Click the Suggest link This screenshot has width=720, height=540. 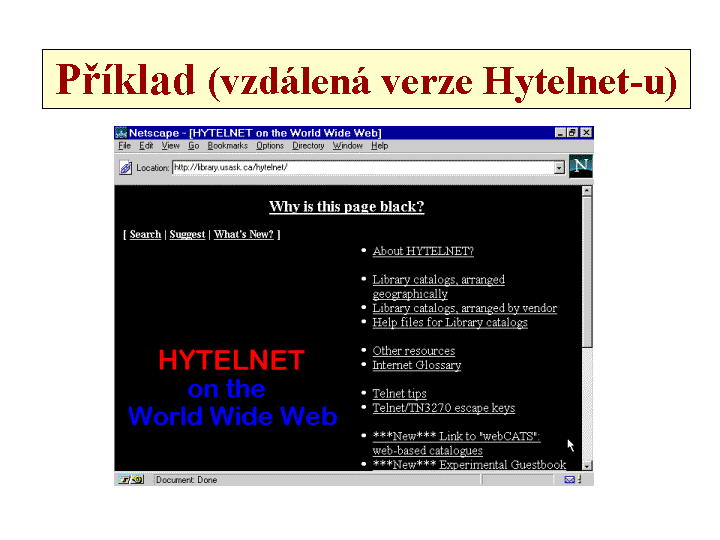pyautogui.click(x=187, y=234)
